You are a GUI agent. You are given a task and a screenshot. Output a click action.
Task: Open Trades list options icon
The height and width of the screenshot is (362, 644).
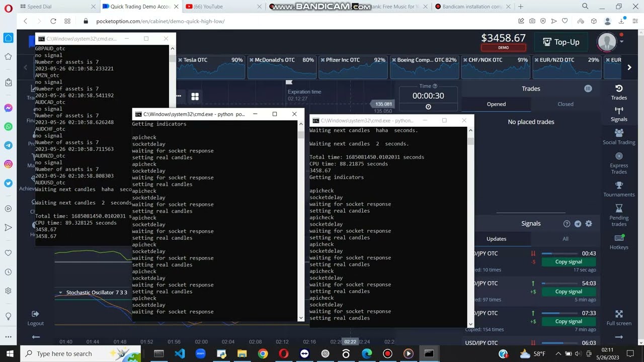coord(588,88)
